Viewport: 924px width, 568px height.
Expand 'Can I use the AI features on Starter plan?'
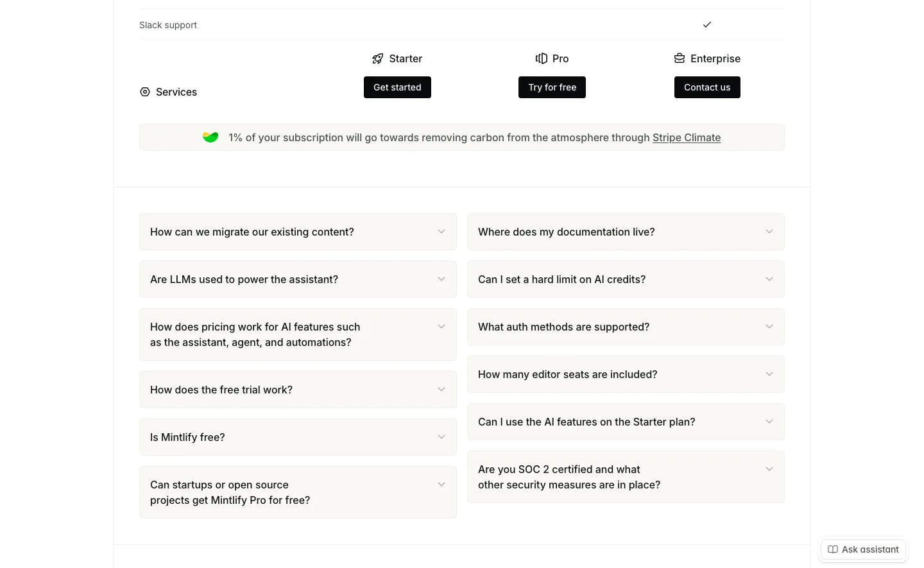coord(626,422)
